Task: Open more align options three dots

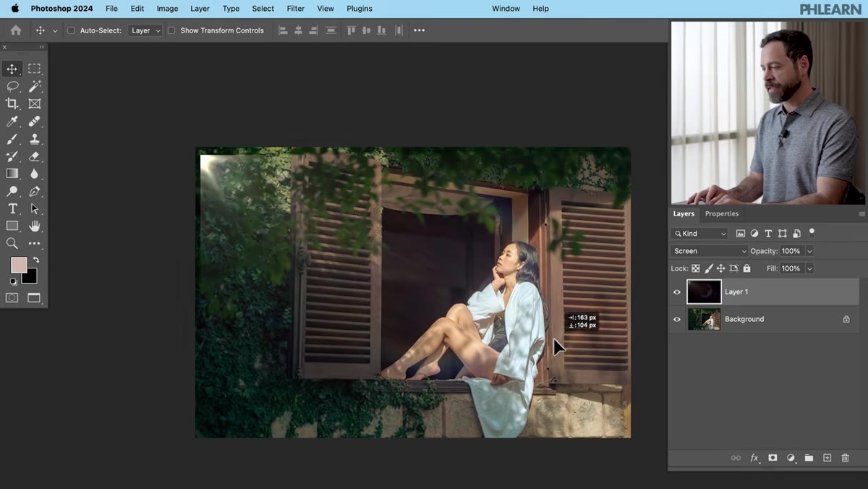Action: (x=419, y=30)
